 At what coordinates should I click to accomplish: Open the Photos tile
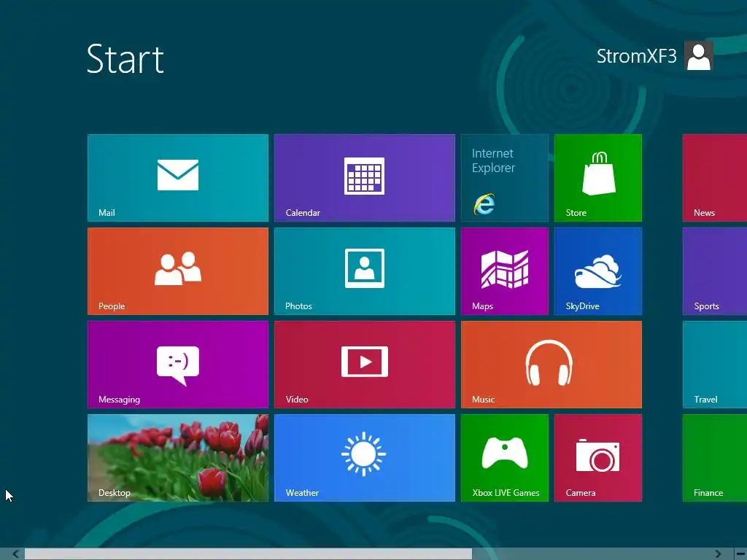365,271
